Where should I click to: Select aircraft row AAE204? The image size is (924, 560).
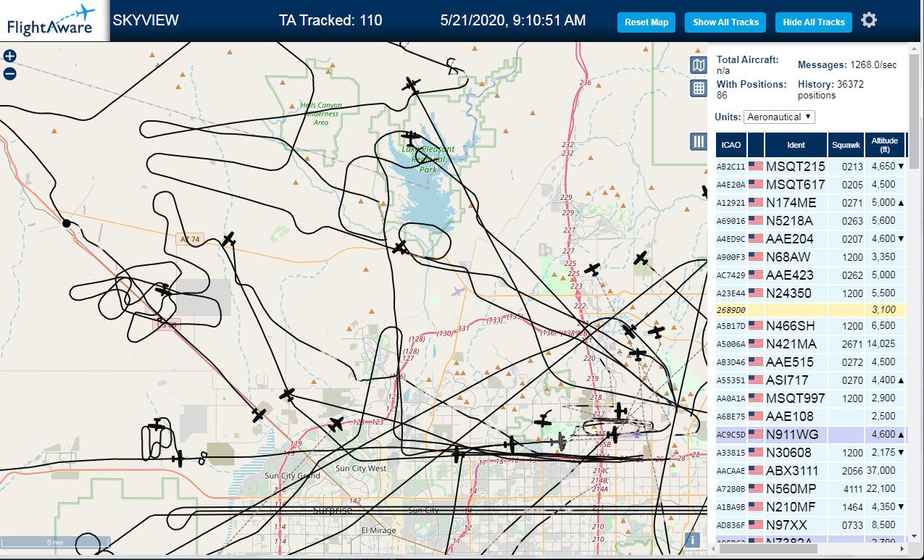coord(810,239)
